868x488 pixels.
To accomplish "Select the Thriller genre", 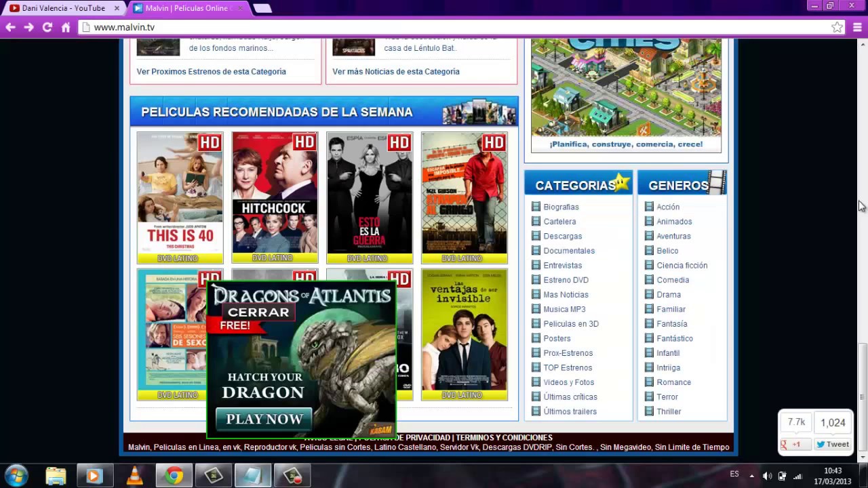I will click(669, 411).
